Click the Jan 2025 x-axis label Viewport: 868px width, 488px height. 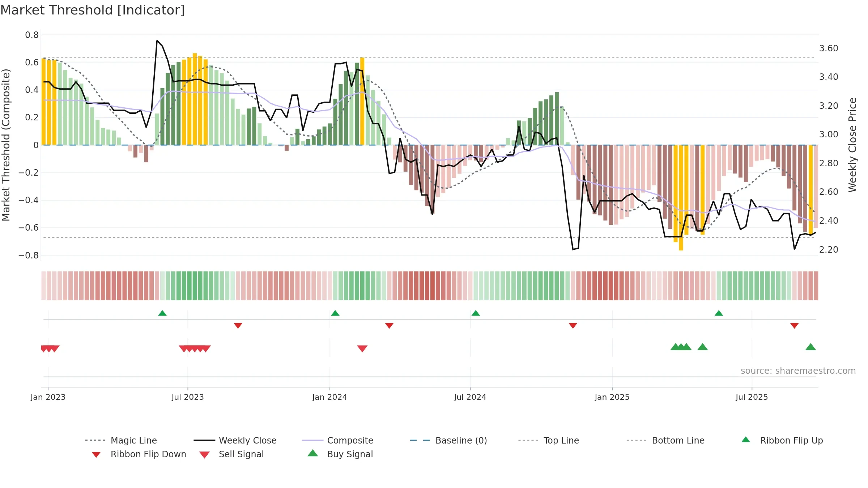[x=612, y=397]
